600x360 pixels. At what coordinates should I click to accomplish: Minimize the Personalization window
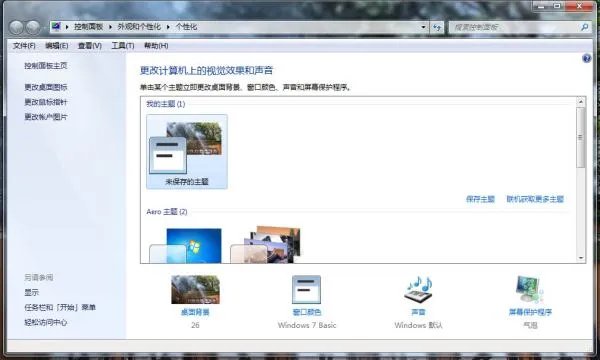coord(541,6)
